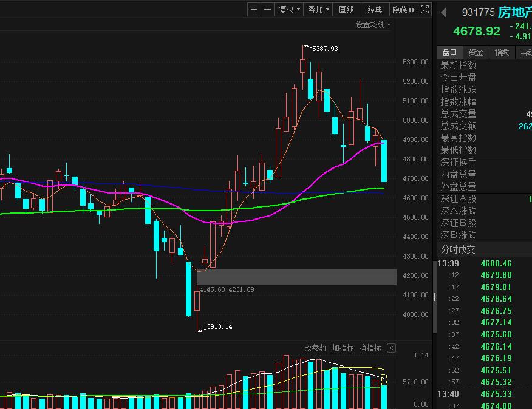Click the 总成交额 row label
This screenshot has width=532, height=409.
coord(459,126)
